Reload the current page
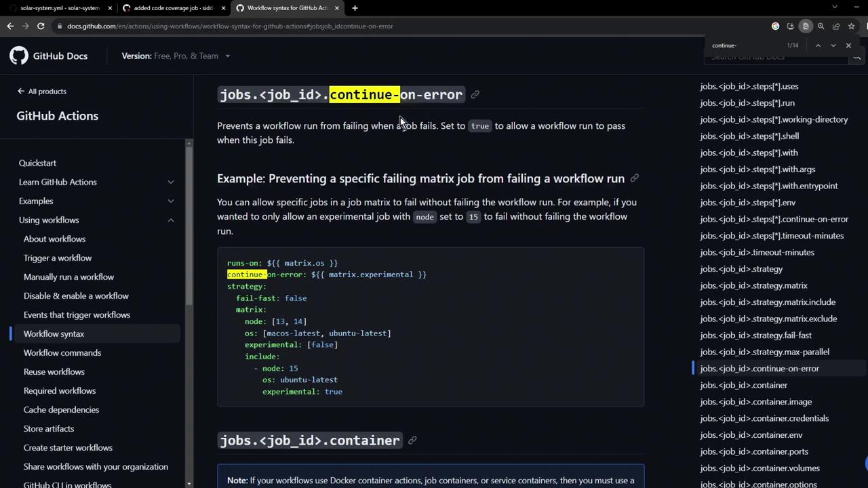Image resolution: width=868 pixels, height=488 pixels. click(x=41, y=26)
